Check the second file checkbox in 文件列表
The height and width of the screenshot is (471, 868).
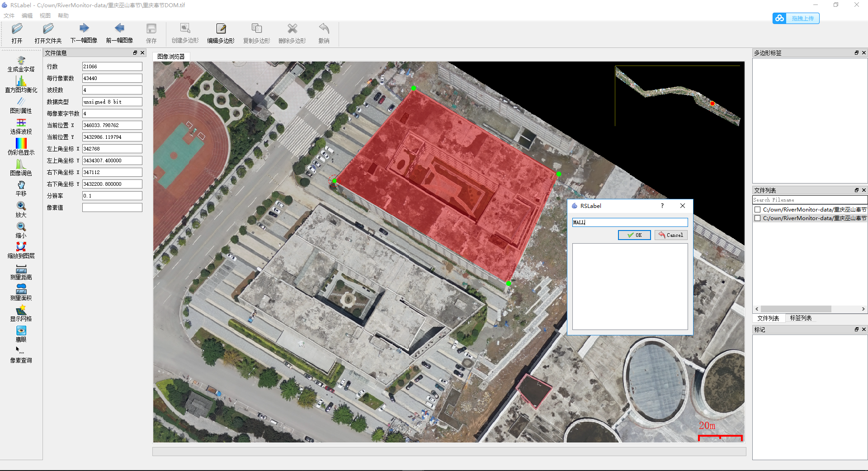[x=757, y=218]
